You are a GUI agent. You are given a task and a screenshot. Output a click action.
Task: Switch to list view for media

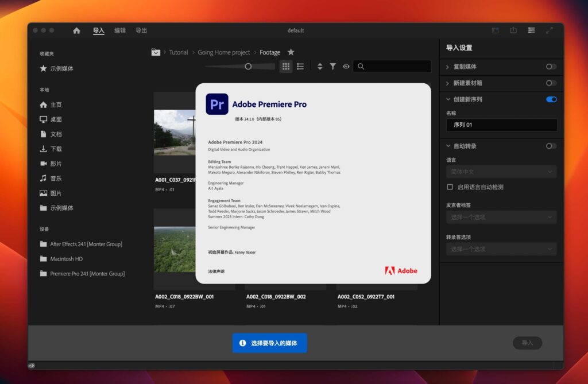click(x=300, y=67)
